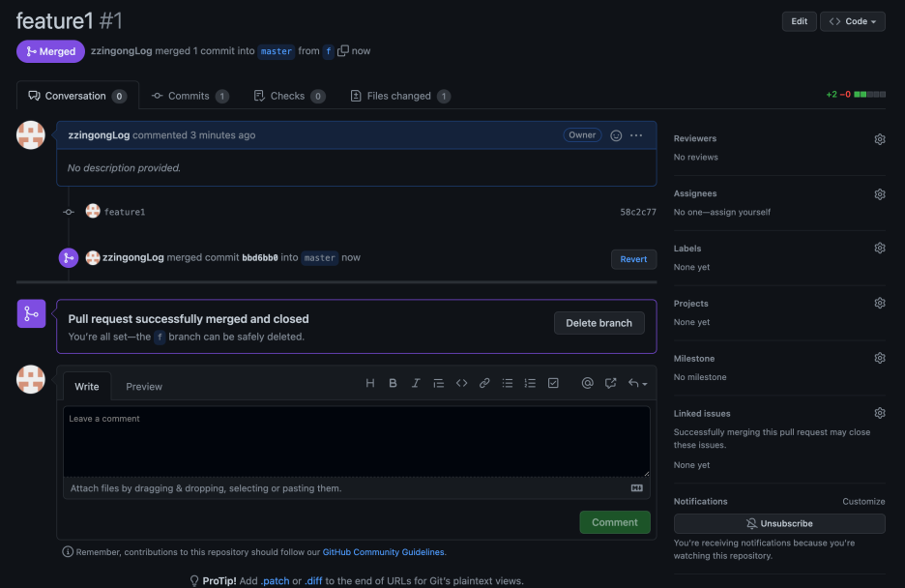905x588 pixels.
Task: Open the Code dropdown button
Action: 853,21
